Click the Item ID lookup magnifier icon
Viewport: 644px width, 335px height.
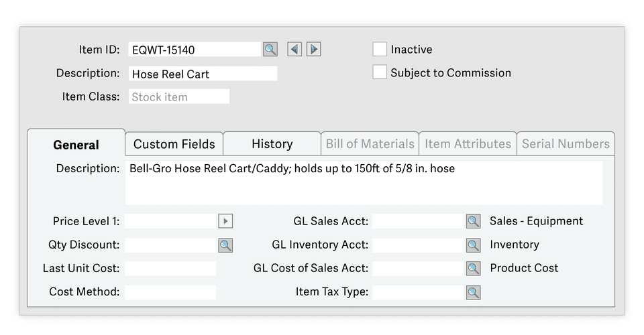click(270, 49)
